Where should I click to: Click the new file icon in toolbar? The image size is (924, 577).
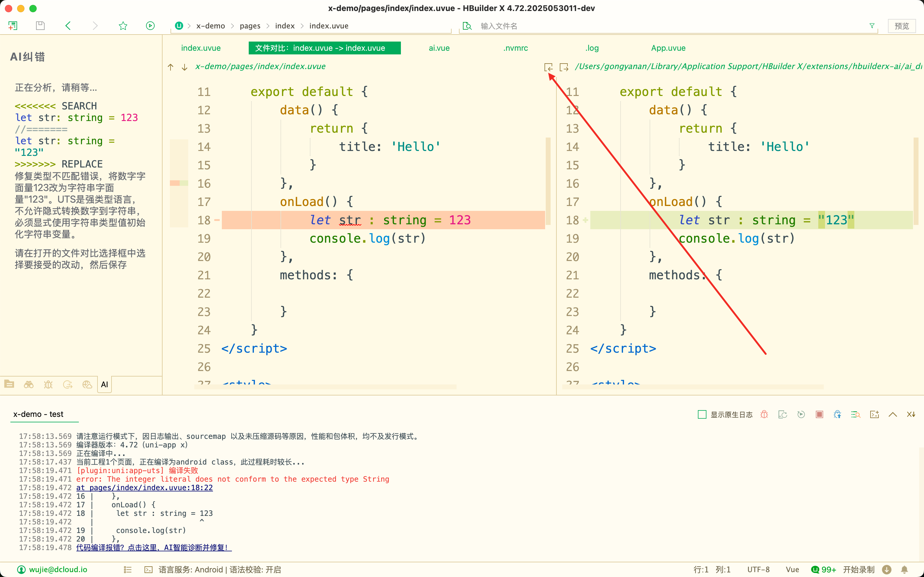tap(13, 26)
